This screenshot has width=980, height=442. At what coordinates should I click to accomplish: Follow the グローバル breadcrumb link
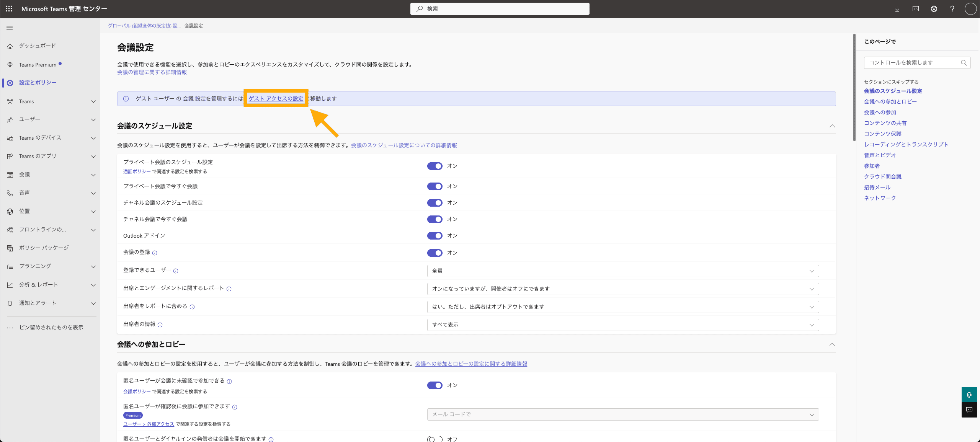[144, 26]
